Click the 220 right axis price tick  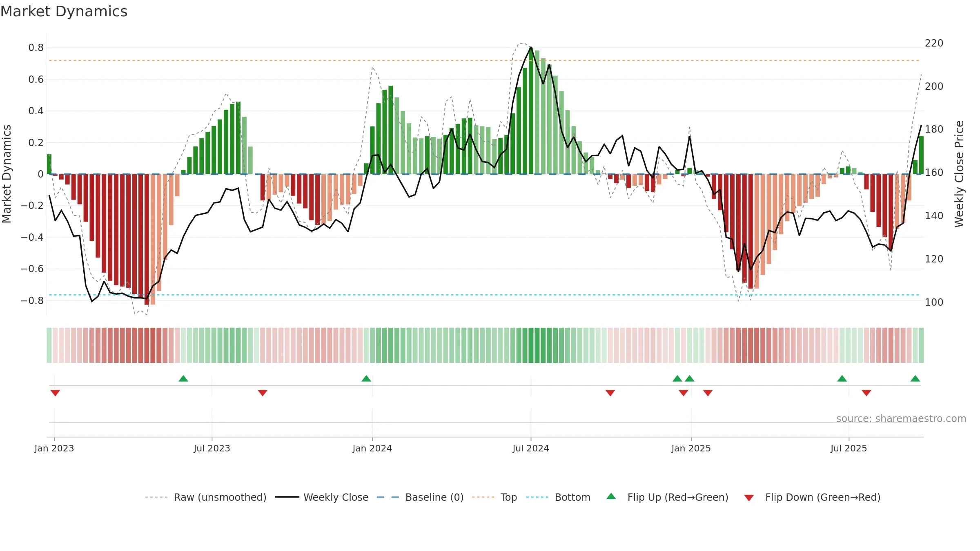pyautogui.click(x=934, y=43)
